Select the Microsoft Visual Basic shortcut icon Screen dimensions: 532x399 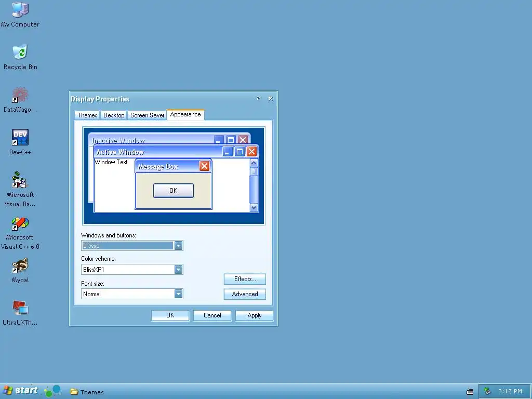20,189
